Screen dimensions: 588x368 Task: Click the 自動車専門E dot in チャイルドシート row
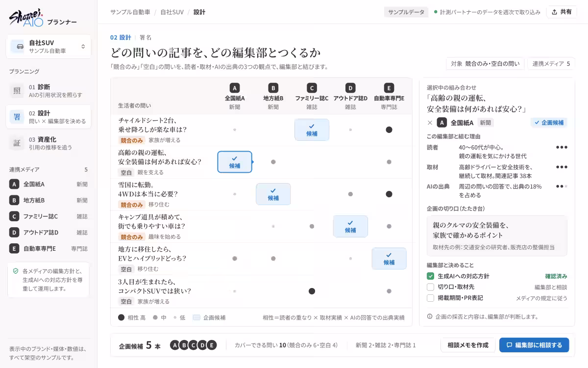(x=389, y=130)
